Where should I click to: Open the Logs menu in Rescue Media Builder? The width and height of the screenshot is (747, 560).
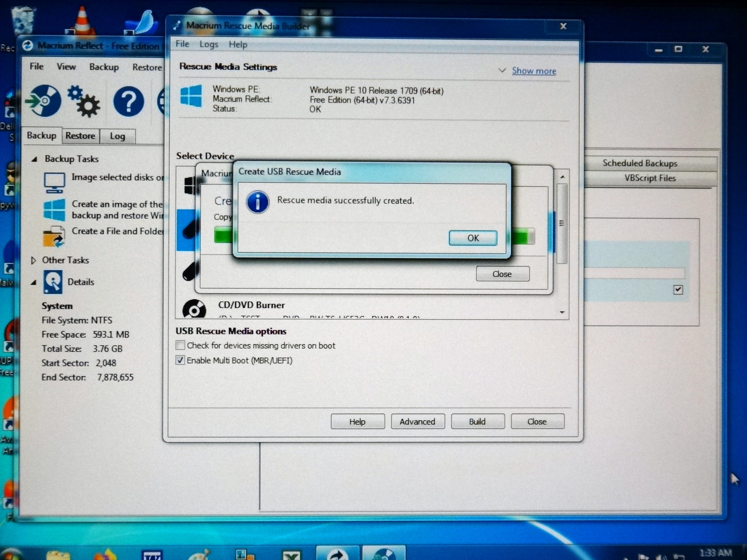pos(209,44)
